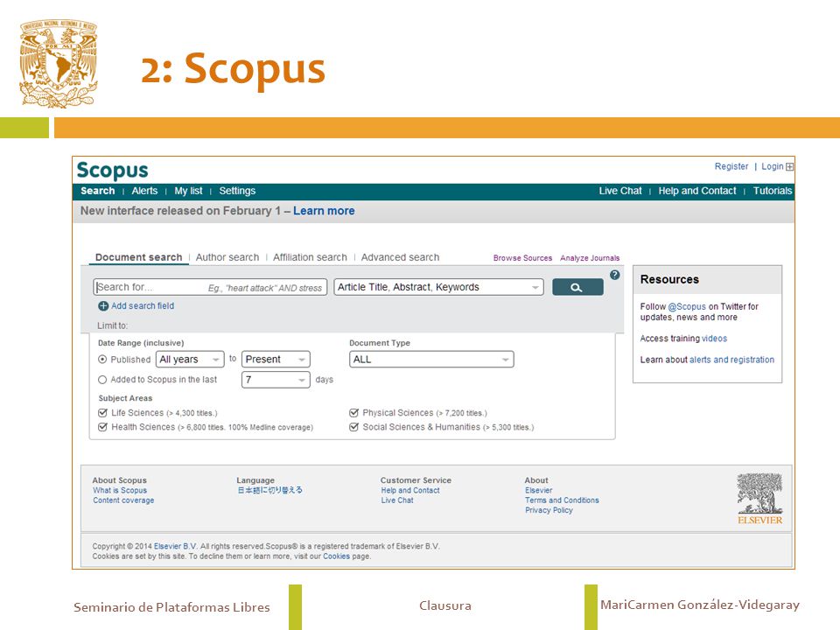Select the Published radio button
Viewport: 840px width, 630px height.
(102, 360)
